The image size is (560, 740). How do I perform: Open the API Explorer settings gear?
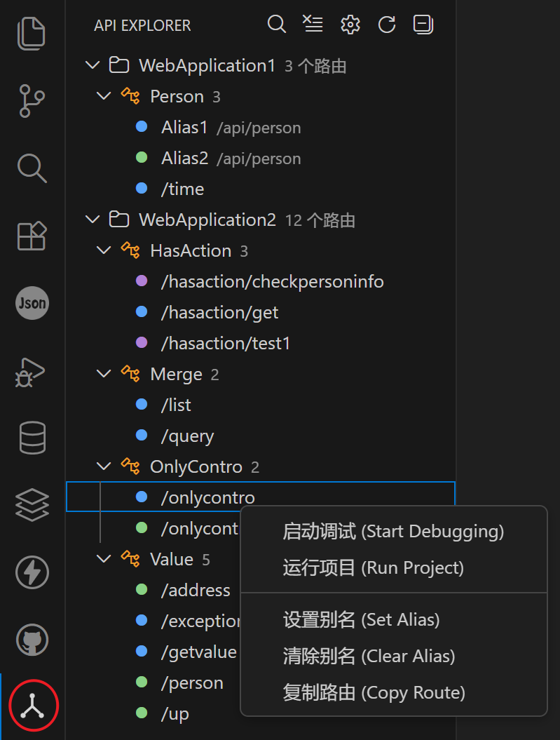[x=350, y=24]
